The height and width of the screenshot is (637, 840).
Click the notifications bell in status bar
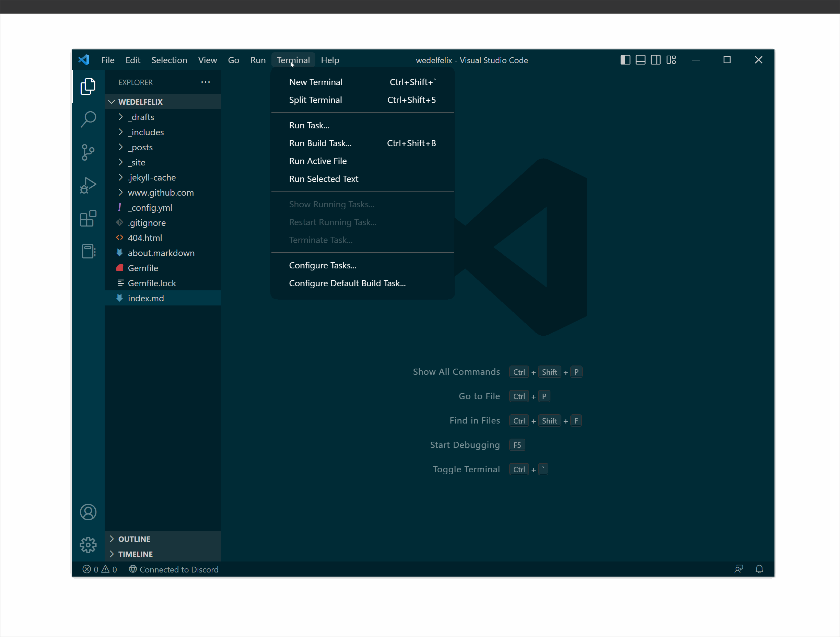pos(759,569)
